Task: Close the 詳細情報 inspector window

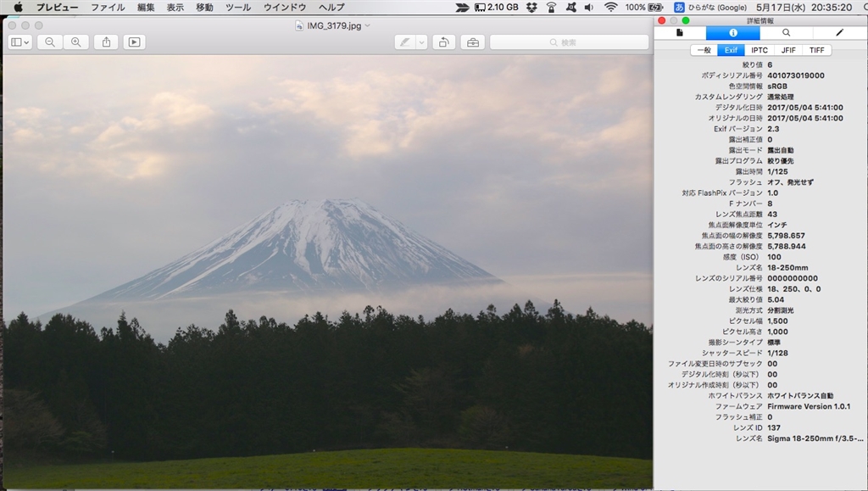Action: 661,20
